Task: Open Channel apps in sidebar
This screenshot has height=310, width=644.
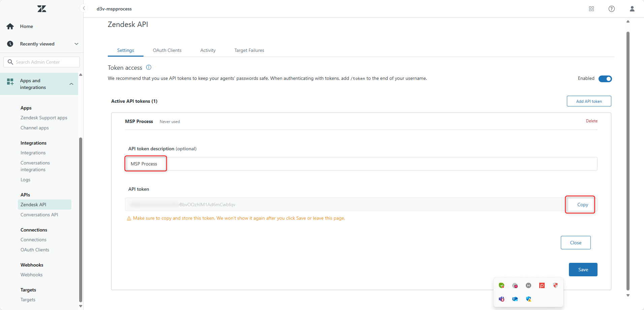Action: (x=35, y=128)
